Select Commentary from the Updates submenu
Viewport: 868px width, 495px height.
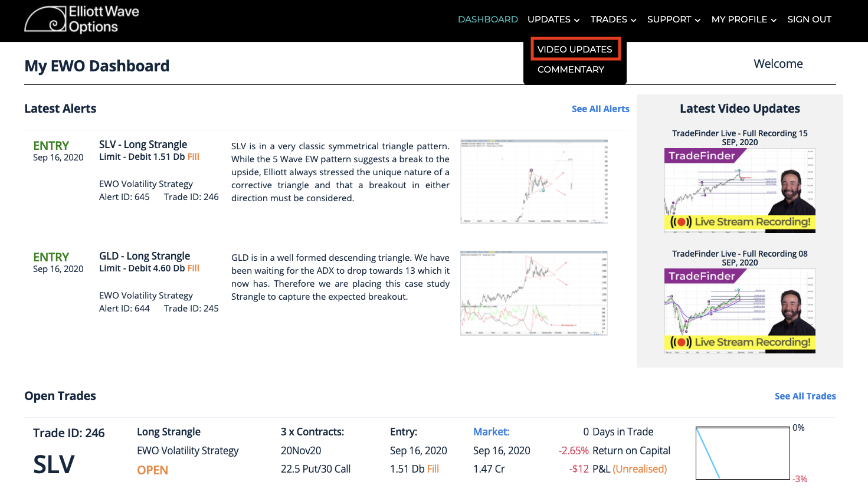571,70
